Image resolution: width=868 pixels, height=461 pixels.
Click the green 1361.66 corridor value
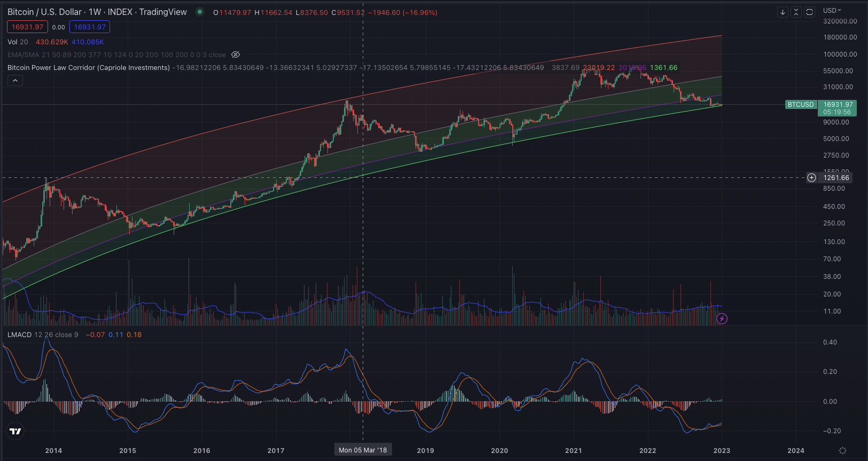point(663,67)
